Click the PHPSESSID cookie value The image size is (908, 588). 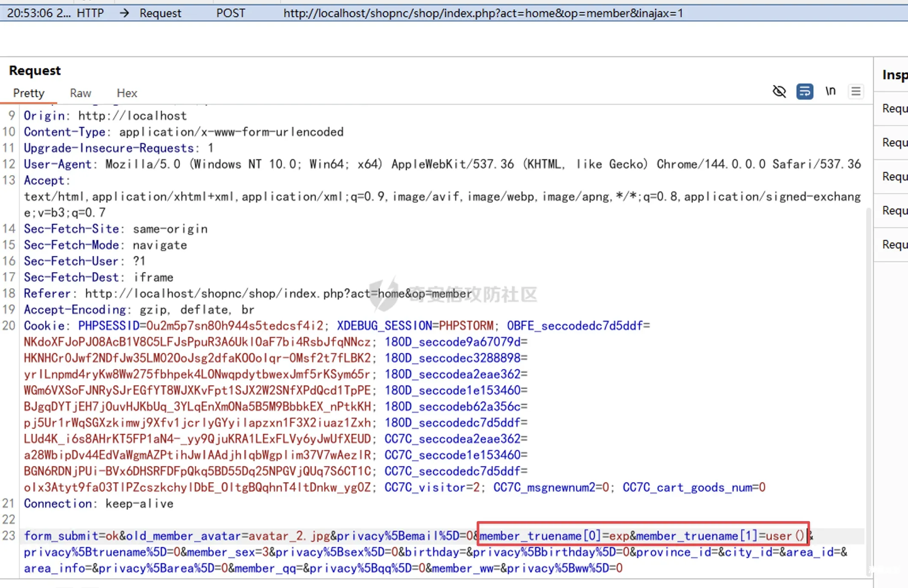pyautogui.click(x=234, y=326)
